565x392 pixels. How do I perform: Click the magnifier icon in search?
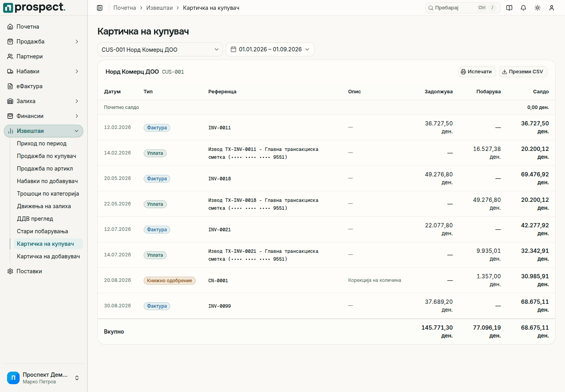(431, 8)
